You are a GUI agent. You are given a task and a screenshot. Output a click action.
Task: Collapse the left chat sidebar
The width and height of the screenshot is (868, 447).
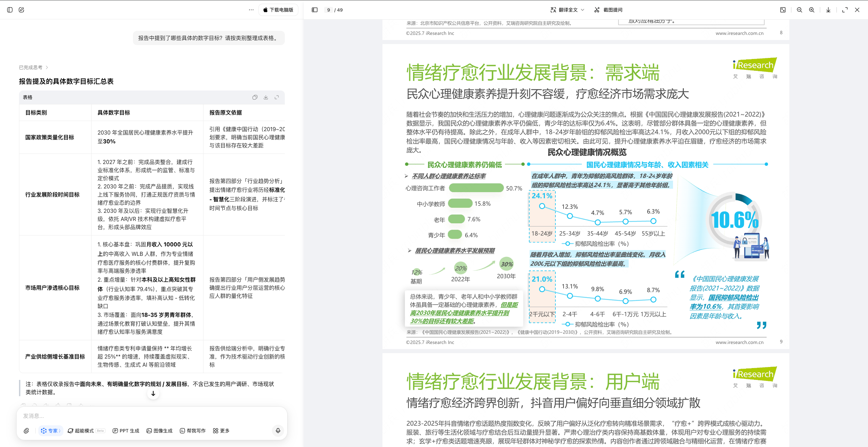click(x=9, y=10)
